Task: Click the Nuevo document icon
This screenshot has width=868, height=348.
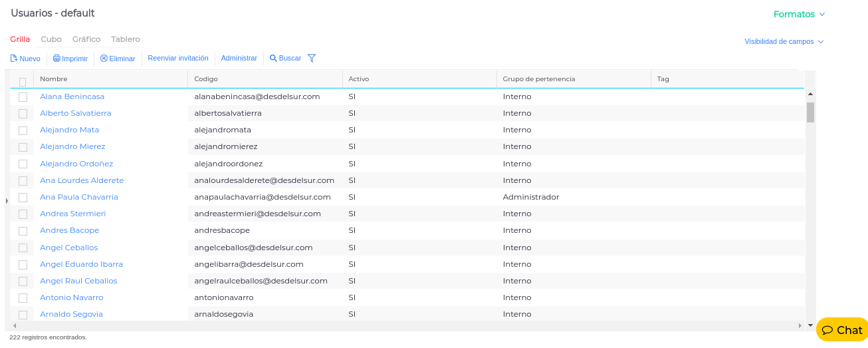Action: (x=13, y=59)
